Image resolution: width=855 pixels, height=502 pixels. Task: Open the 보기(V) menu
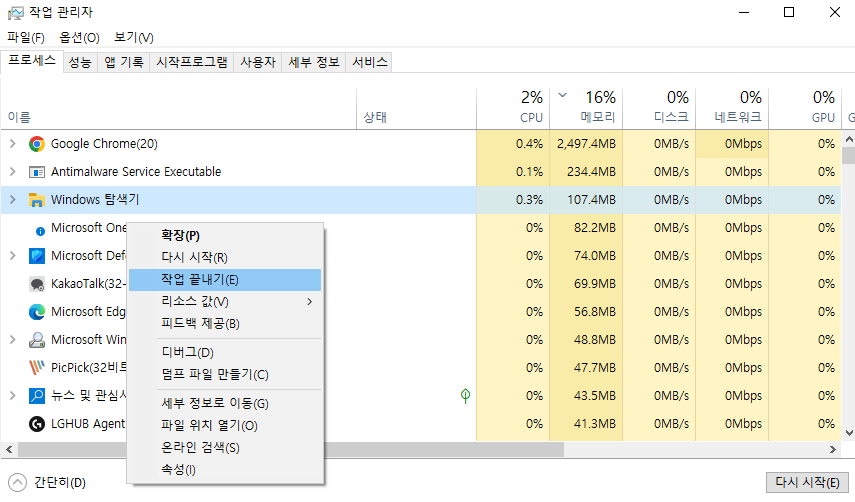[x=134, y=38]
